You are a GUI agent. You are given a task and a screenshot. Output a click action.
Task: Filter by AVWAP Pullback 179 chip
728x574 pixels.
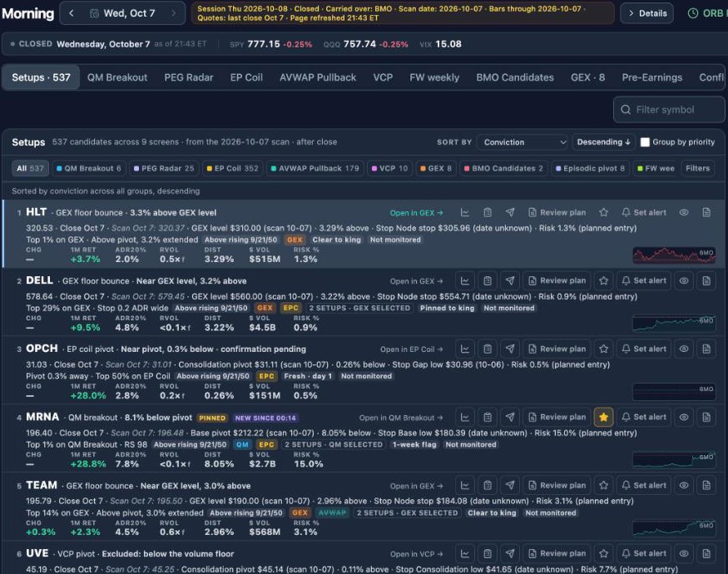tap(314, 169)
